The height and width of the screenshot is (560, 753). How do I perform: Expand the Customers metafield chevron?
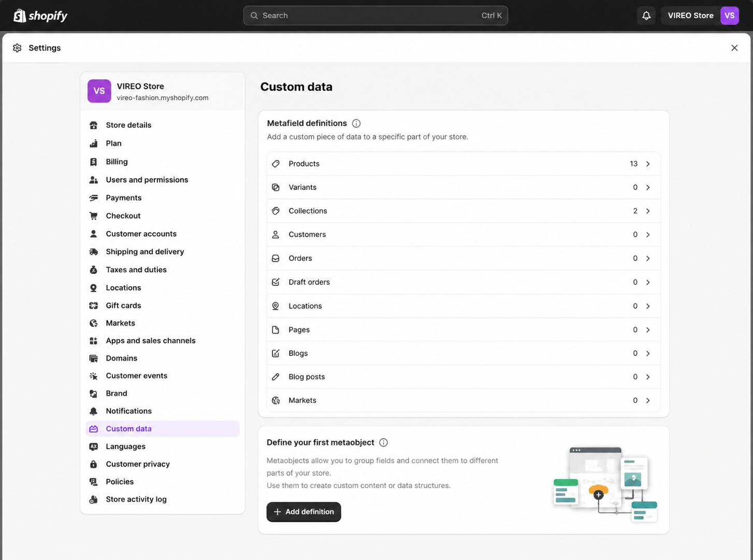[648, 234]
